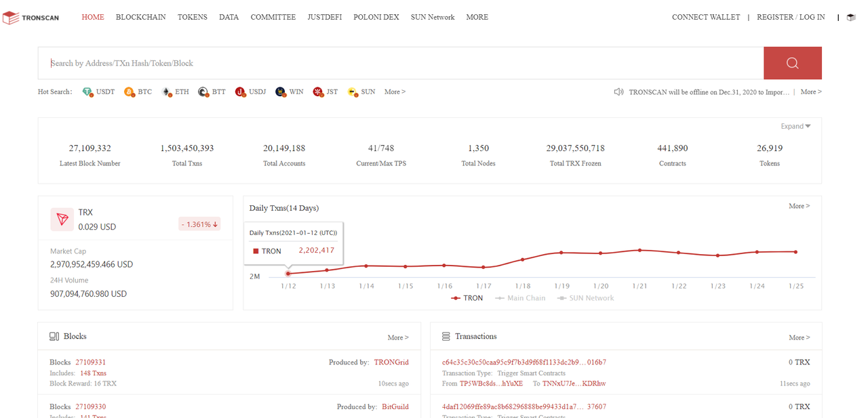This screenshot has width=868, height=418.
Task: Open More link in Blocks panel
Action: click(398, 337)
